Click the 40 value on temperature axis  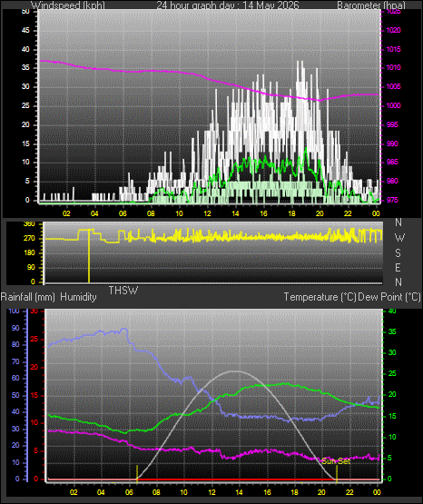392,311
